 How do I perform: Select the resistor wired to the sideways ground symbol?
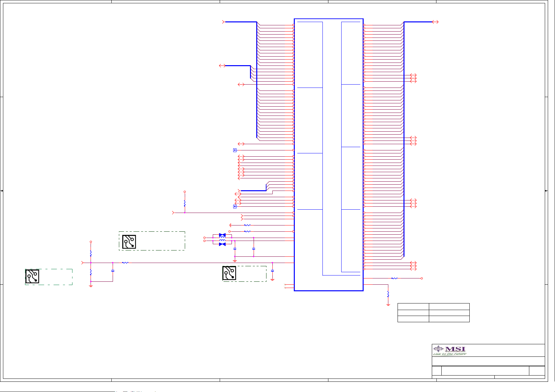[x=247, y=225]
